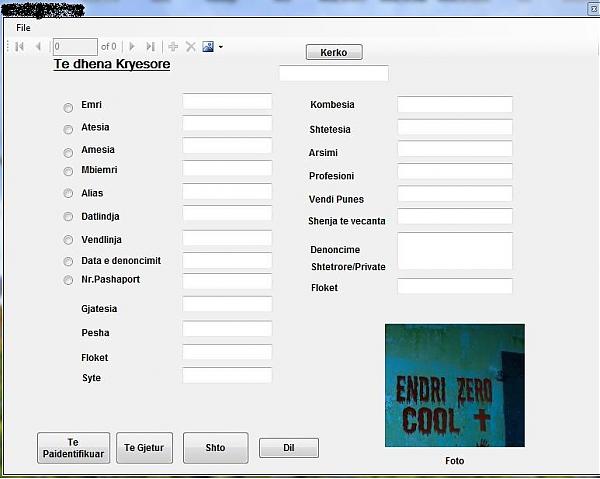Click the Dil exit button
The height and width of the screenshot is (479, 600).
289,448
